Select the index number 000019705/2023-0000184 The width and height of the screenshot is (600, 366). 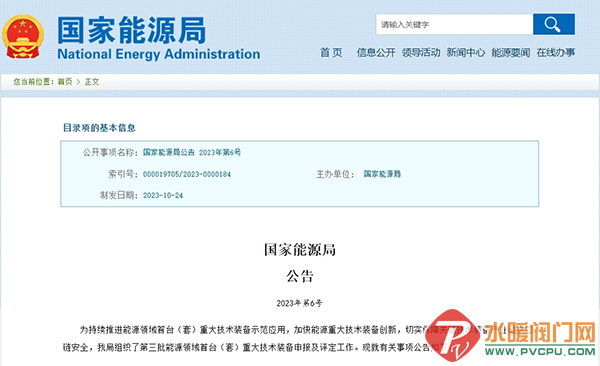tap(187, 174)
